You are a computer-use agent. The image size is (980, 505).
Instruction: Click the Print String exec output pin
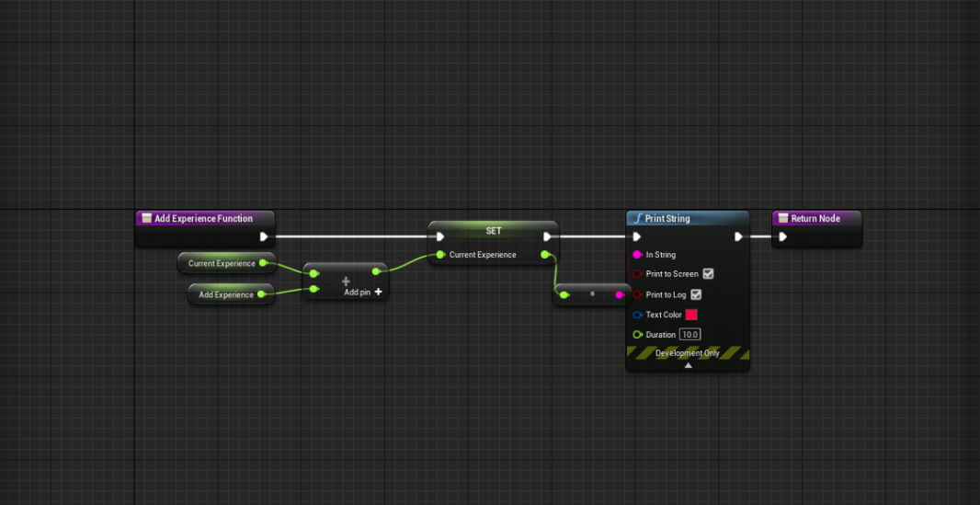click(x=738, y=236)
